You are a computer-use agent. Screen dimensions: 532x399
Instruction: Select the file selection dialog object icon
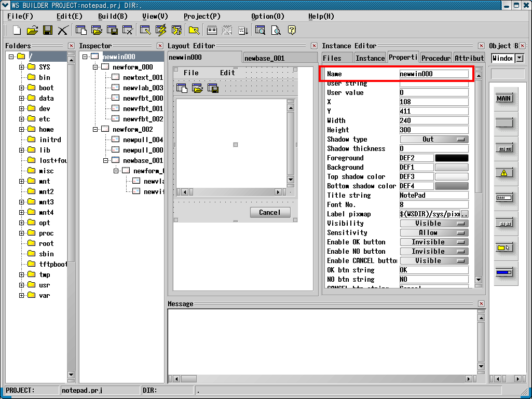[504, 247]
